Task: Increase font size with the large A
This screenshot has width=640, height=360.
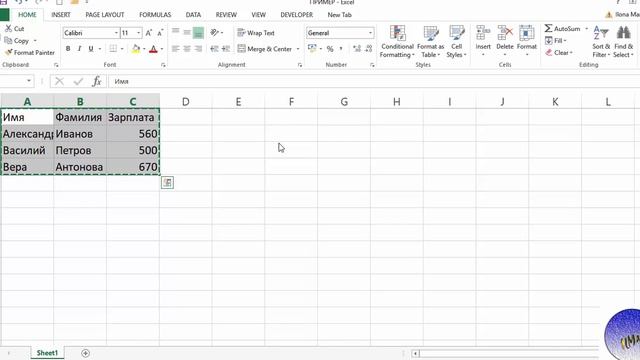Action: [x=149, y=33]
